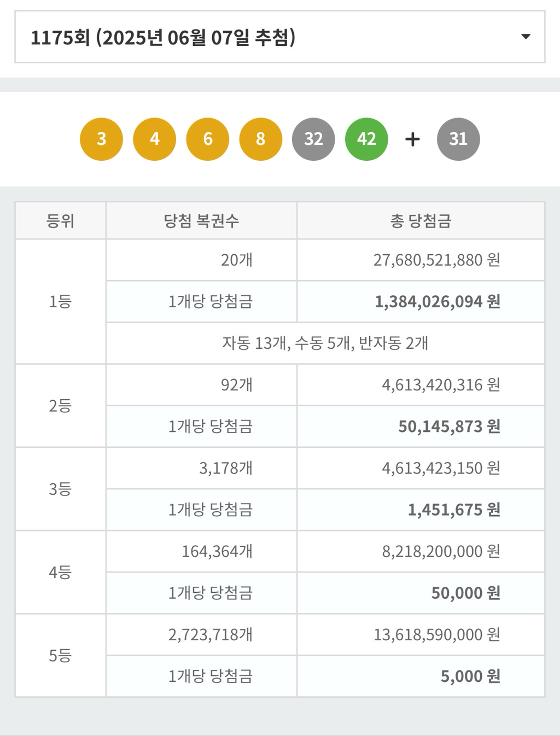The width and height of the screenshot is (560, 736).
Task: Click the plus sign before bonus ball
Action: pos(412,139)
